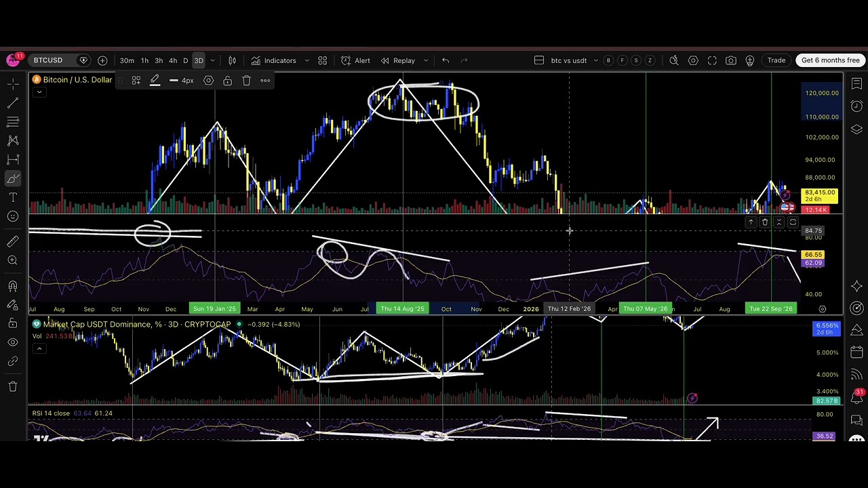Click the Get 6 months free button
868x488 pixels.
click(830, 60)
